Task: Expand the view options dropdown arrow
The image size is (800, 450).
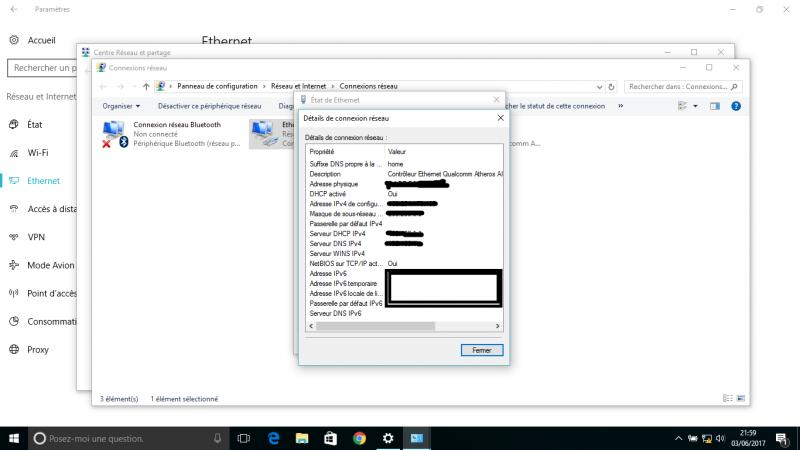Action: point(695,106)
